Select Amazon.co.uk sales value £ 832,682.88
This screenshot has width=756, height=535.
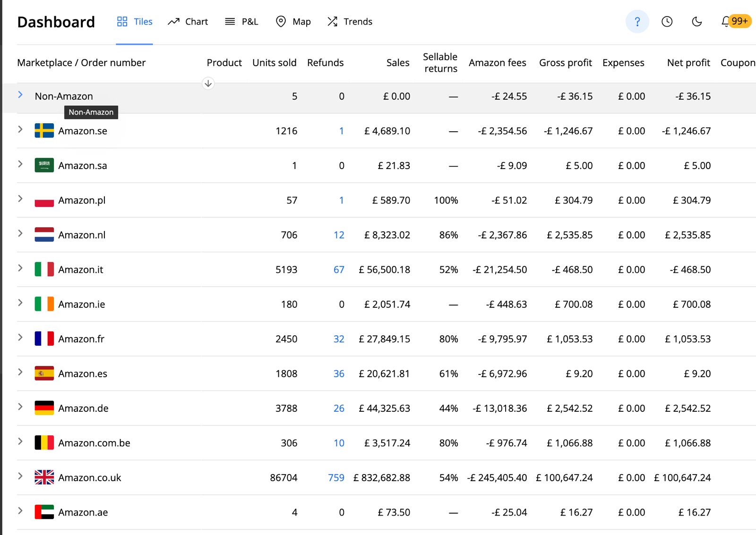pos(382,478)
